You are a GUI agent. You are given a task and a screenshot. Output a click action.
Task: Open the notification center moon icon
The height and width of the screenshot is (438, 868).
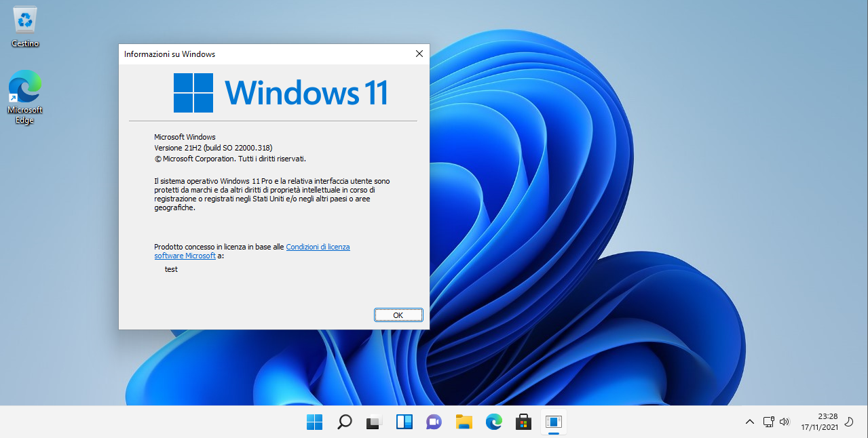[848, 422]
